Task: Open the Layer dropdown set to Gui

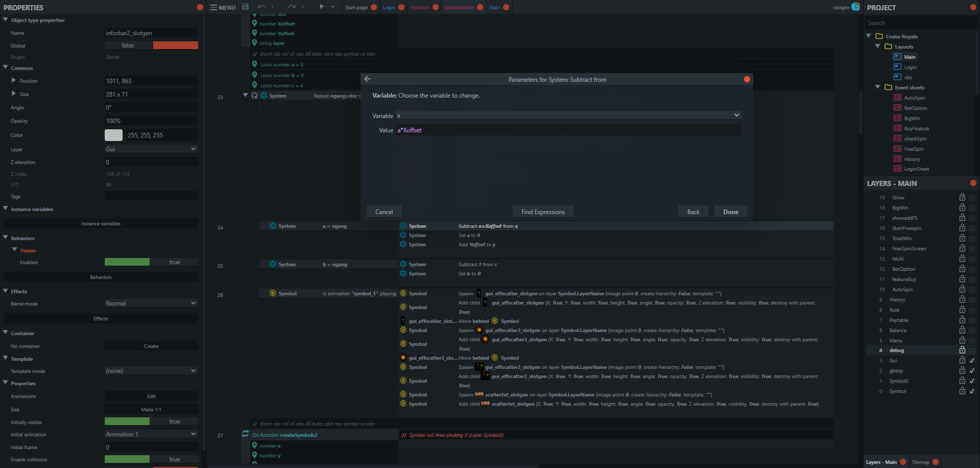Action: [151, 149]
